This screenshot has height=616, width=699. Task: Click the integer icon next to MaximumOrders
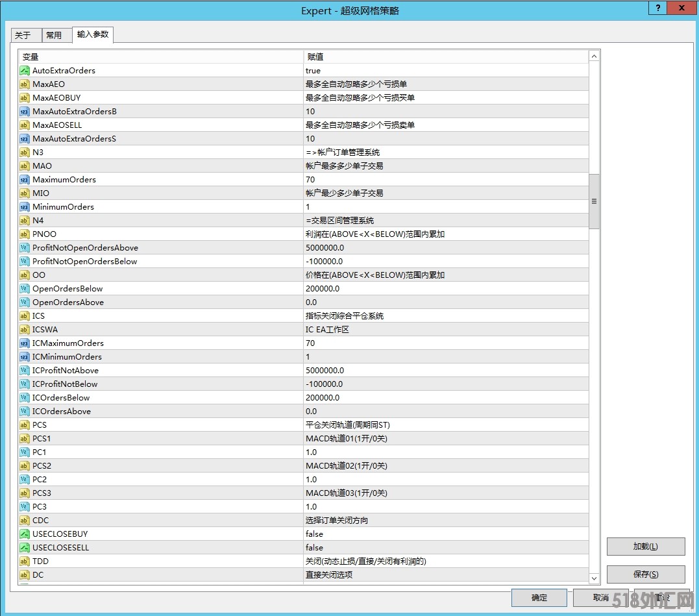25,180
